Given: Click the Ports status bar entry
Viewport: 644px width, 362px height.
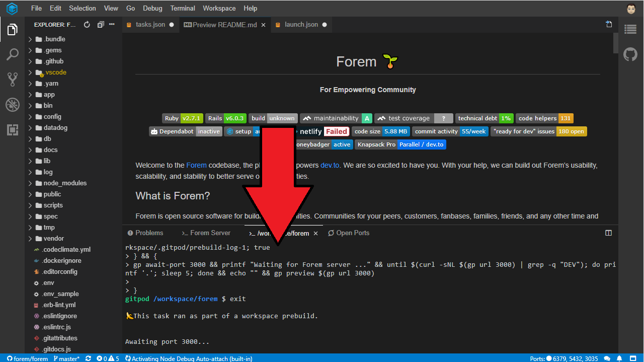Looking at the screenshot, I should (564, 358).
